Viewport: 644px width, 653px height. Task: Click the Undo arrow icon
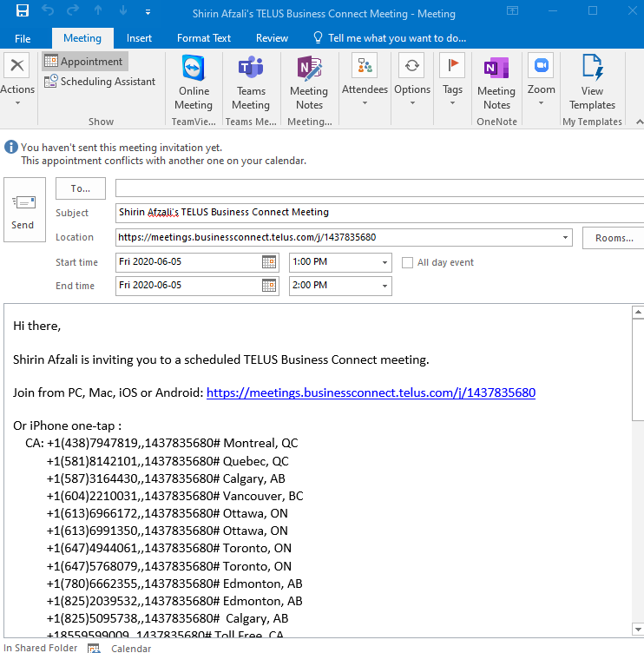point(48,10)
